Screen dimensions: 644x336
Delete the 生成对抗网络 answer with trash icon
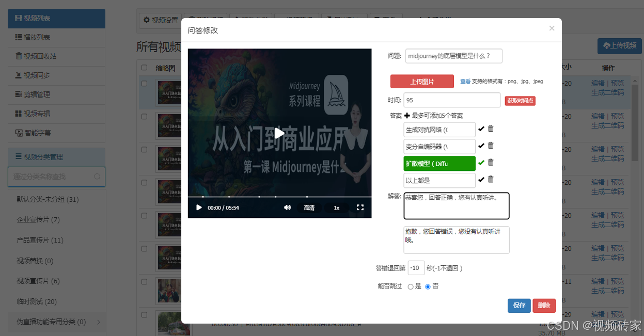491,129
